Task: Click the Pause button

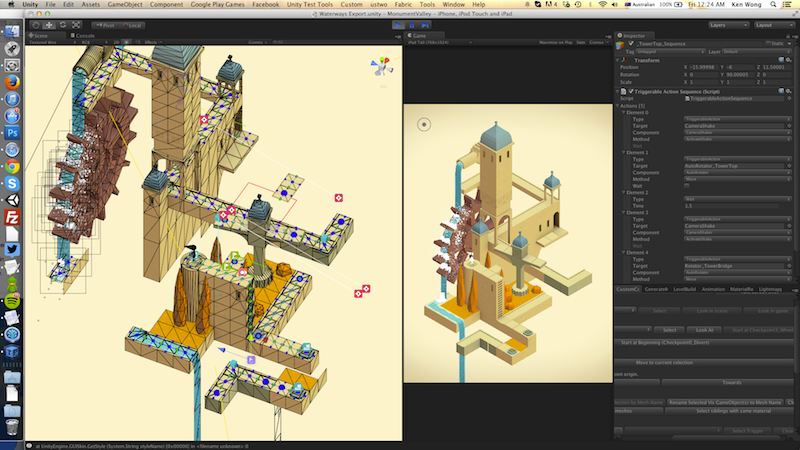Action: pyautogui.click(x=412, y=25)
